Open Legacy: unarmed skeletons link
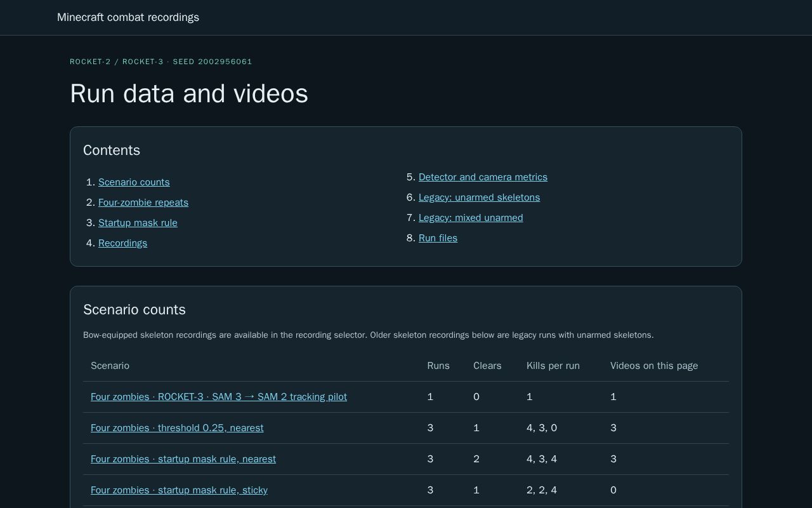This screenshot has height=508, width=812. click(479, 197)
